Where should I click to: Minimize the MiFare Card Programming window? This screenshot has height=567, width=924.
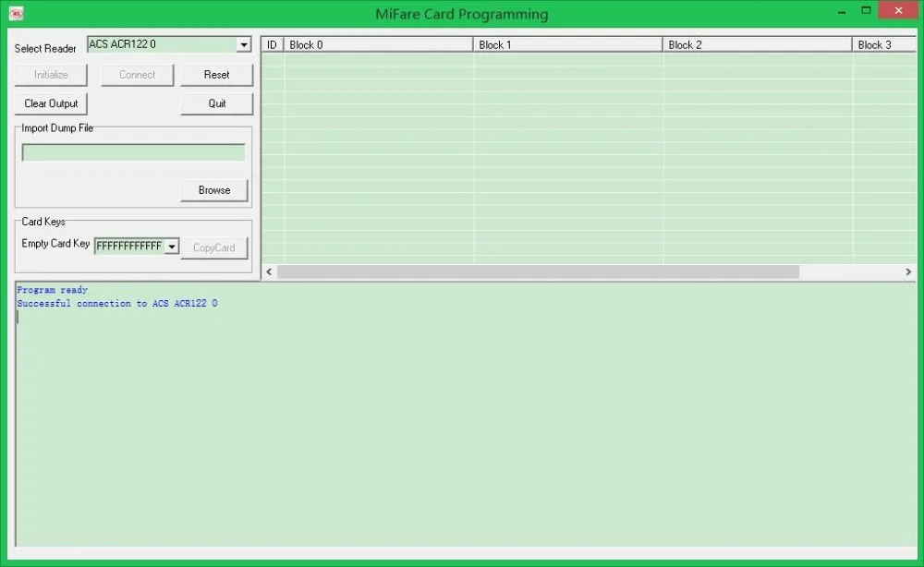(842, 12)
